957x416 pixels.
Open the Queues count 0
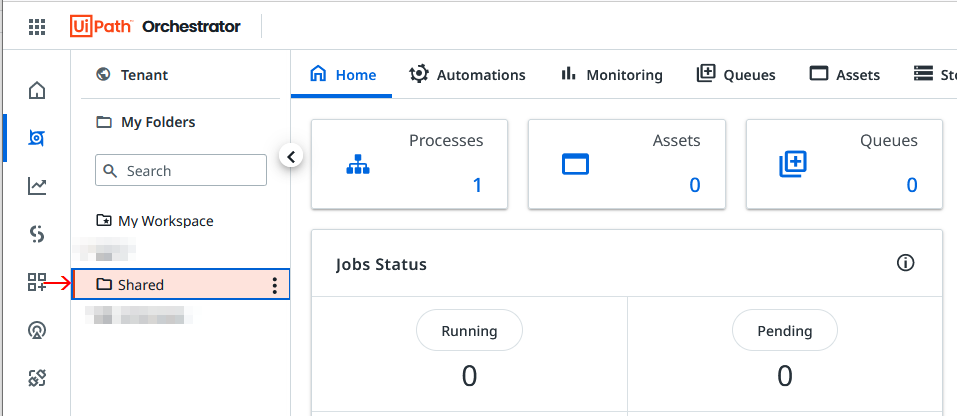pos(912,185)
